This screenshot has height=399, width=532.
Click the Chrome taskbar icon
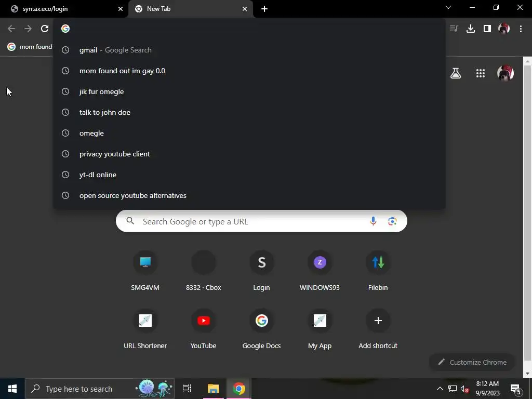click(x=239, y=389)
